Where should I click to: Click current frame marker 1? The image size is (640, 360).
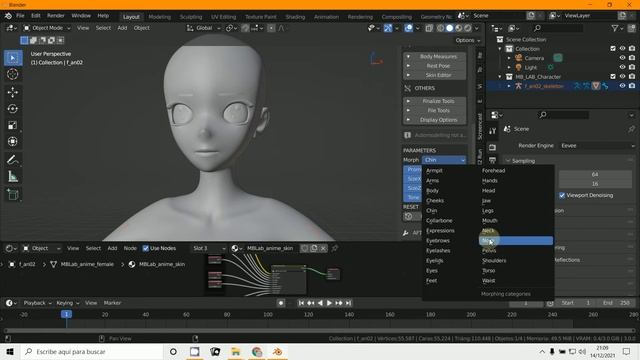pos(67,314)
